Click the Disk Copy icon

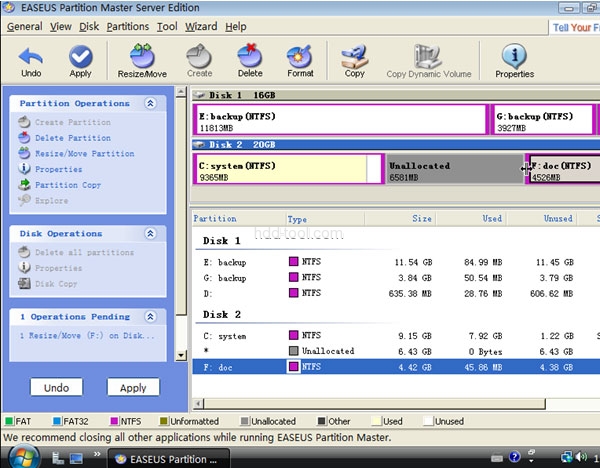tap(24, 284)
